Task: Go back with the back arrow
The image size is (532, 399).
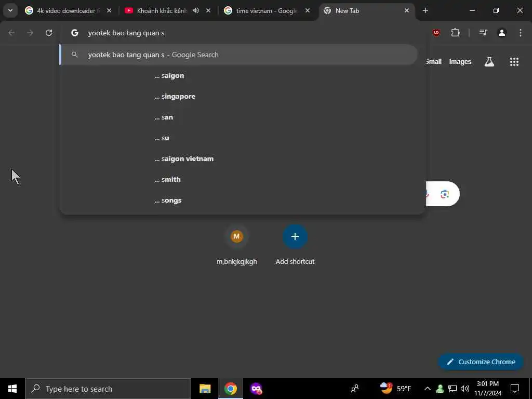Action: pos(11,33)
